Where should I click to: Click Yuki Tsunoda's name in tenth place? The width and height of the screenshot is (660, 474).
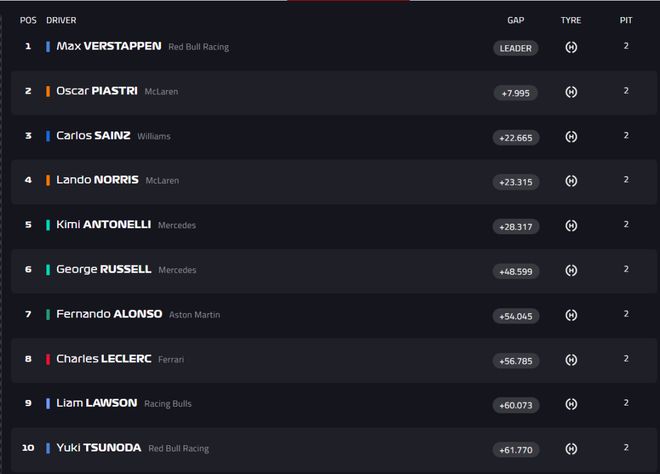(x=98, y=448)
